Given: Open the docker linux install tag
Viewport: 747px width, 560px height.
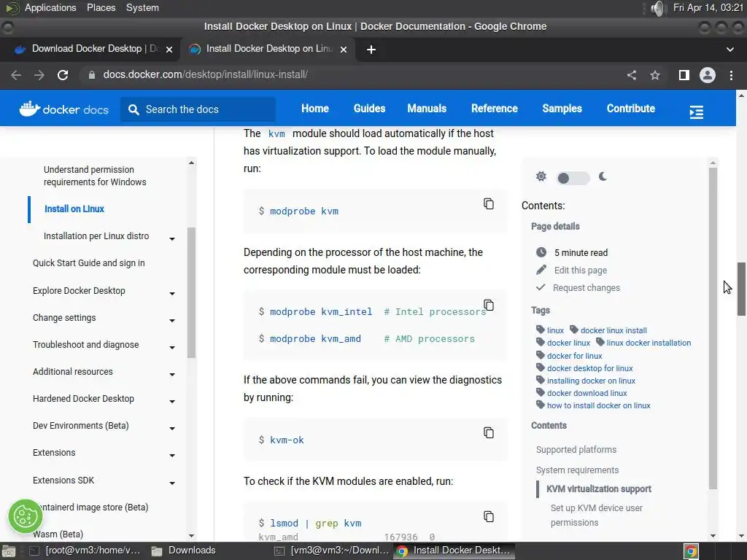Looking at the screenshot, I should pyautogui.click(x=613, y=330).
